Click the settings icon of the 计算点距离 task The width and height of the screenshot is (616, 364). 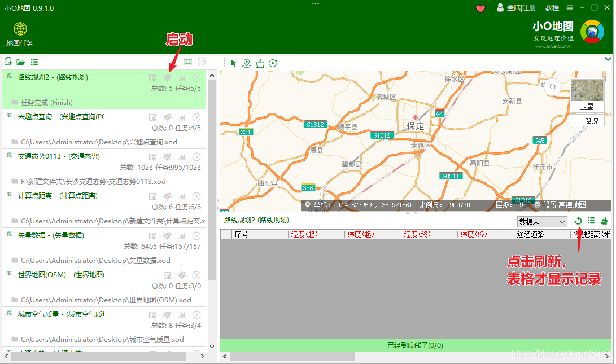152,196
